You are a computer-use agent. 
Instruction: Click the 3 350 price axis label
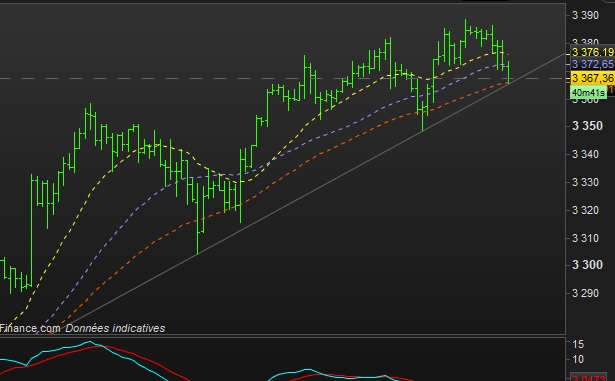[587, 126]
